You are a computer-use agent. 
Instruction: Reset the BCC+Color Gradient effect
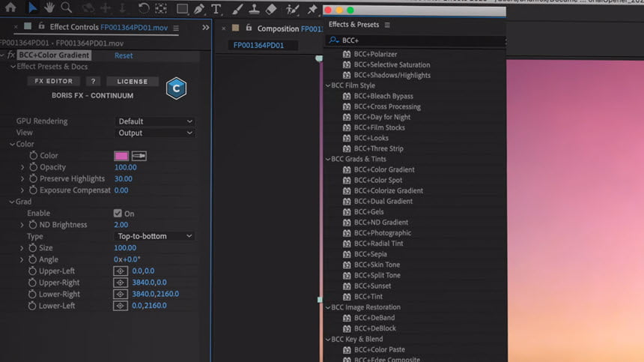tap(124, 55)
